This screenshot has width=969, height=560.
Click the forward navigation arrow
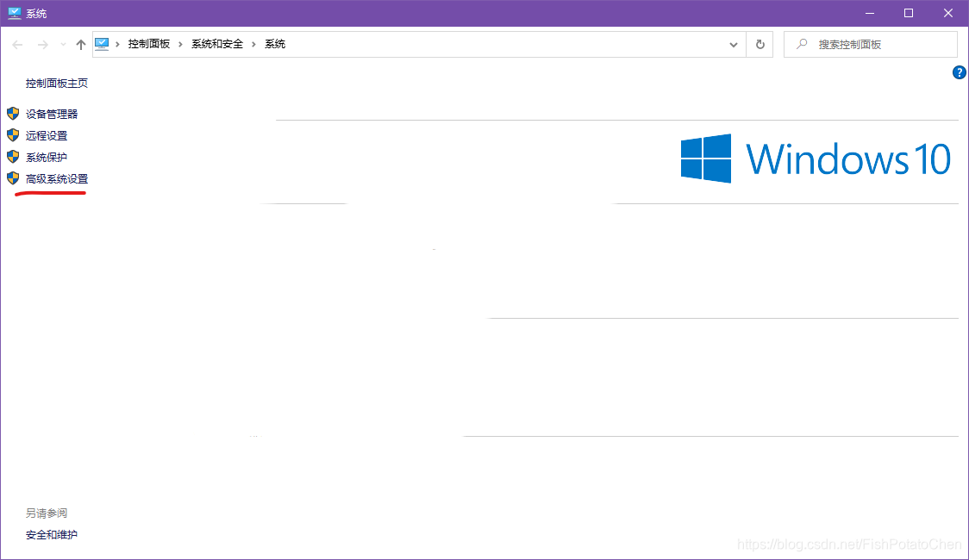click(x=42, y=45)
